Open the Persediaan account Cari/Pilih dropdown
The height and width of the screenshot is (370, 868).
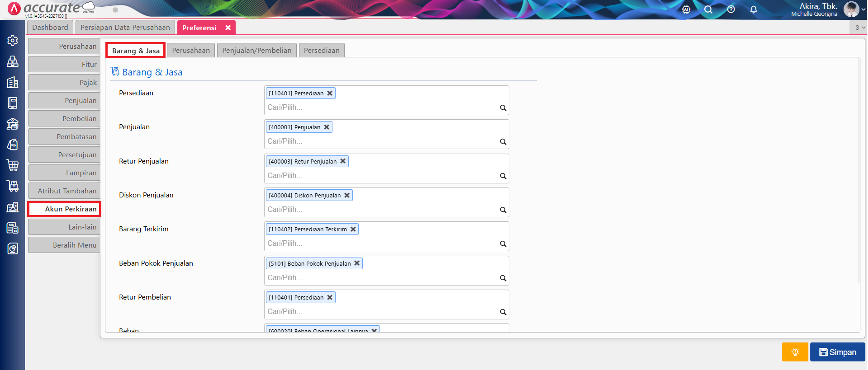[380, 108]
